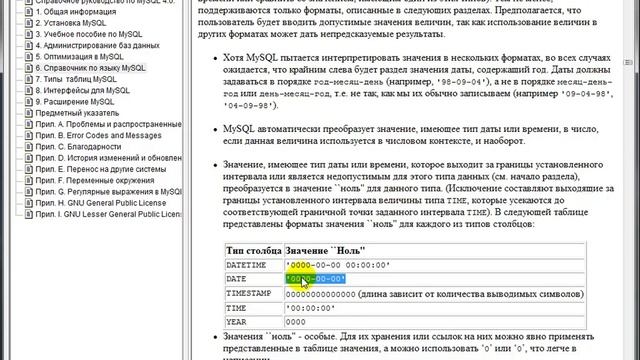
Task: Open 'Прил. A. Проблемы и распространенные' appendix
Action: coord(108,124)
